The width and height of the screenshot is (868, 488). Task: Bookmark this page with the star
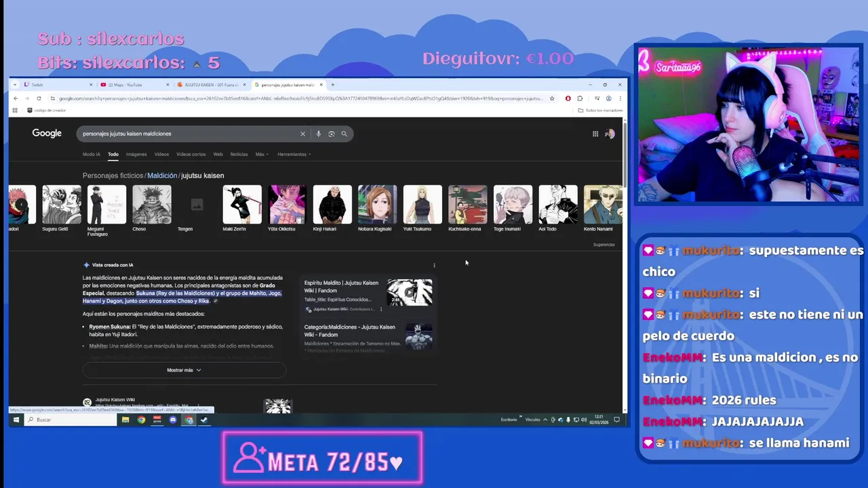click(x=552, y=98)
